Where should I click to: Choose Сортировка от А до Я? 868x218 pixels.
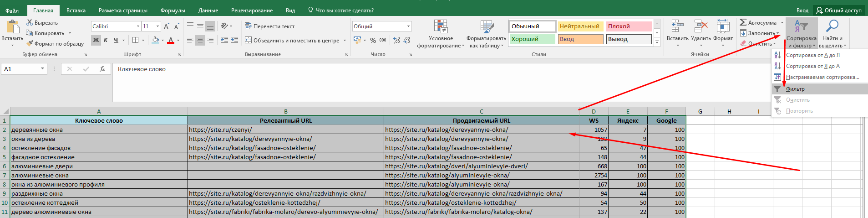click(x=819, y=55)
